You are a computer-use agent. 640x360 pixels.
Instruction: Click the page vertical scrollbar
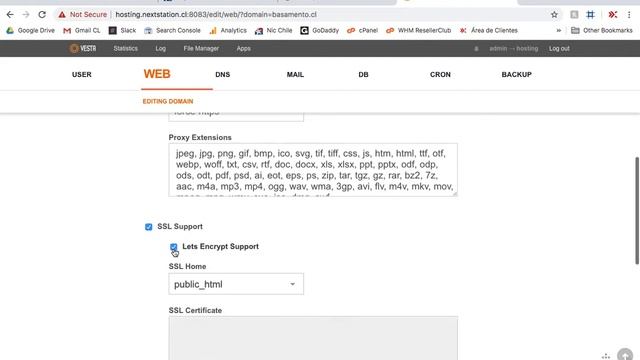coord(637,211)
